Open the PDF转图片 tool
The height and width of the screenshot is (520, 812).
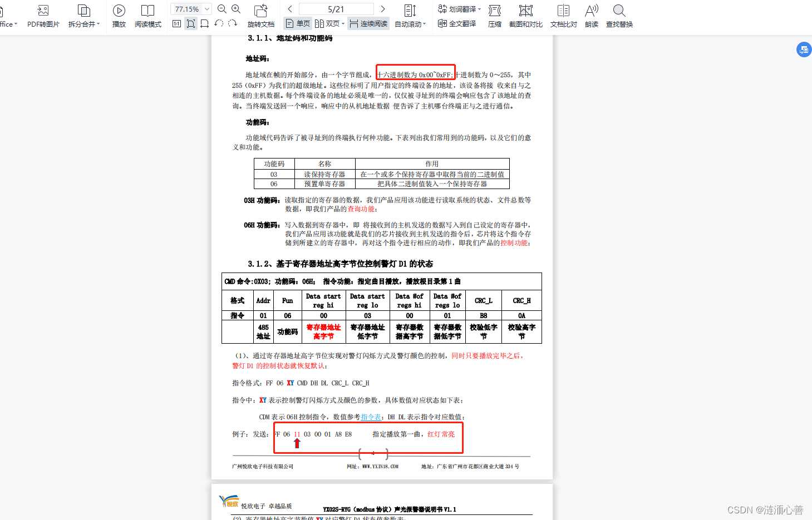pos(43,16)
